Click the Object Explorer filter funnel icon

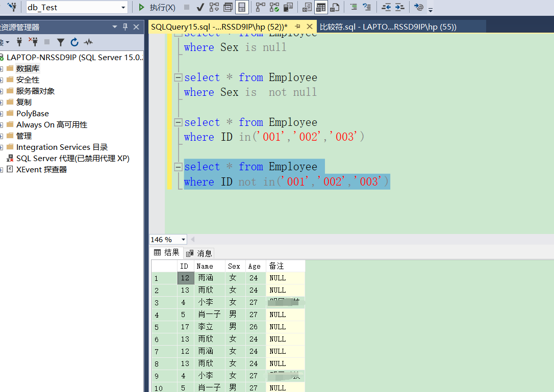tap(60, 42)
